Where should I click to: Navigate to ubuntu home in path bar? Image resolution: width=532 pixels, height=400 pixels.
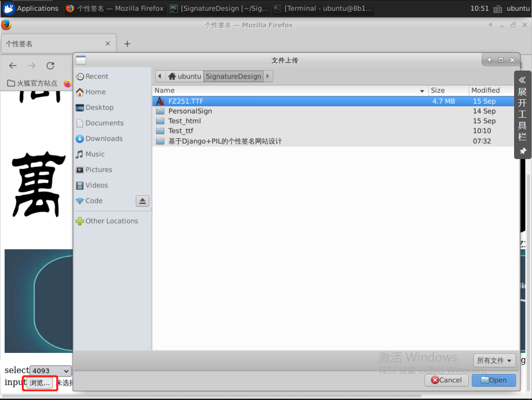(185, 76)
